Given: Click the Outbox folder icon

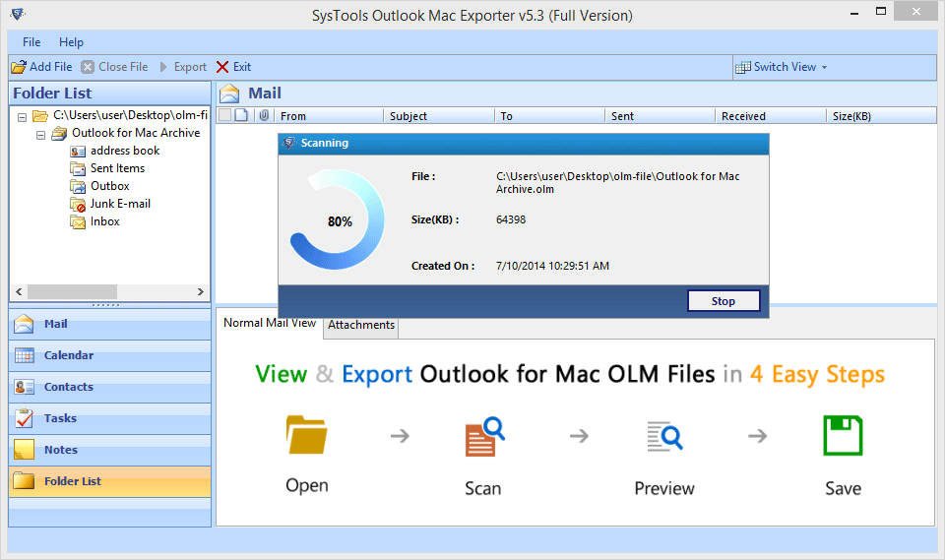Looking at the screenshot, I should [78, 186].
